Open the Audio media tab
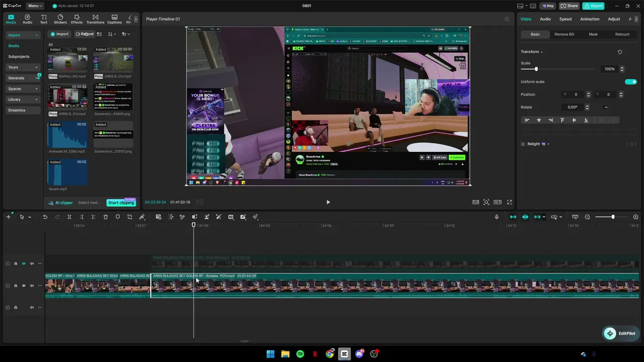This screenshot has width=644, height=362. coord(27,19)
